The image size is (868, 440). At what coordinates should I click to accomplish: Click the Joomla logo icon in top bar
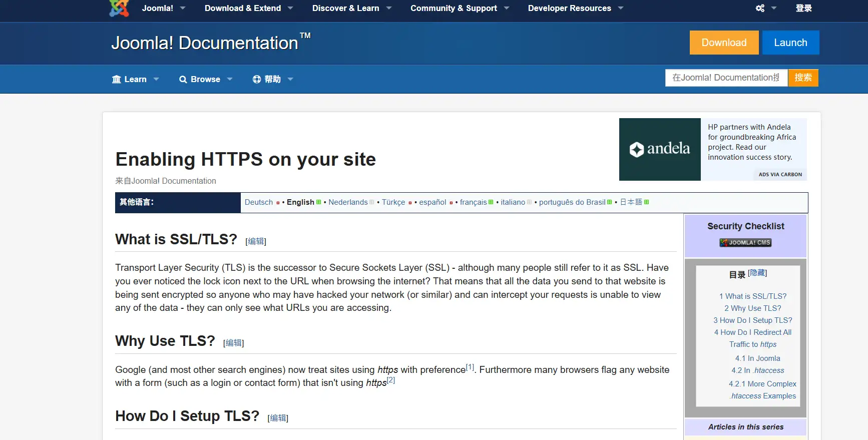point(119,8)
